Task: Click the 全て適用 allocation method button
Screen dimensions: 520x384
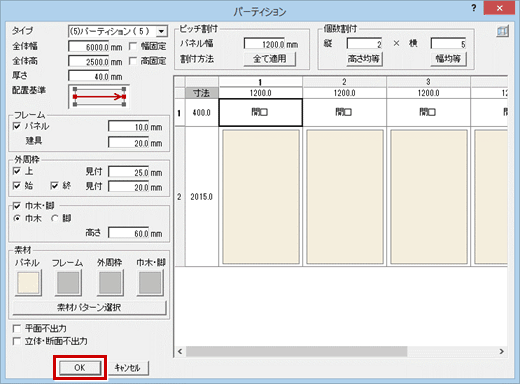Action: tap(270, 59)
